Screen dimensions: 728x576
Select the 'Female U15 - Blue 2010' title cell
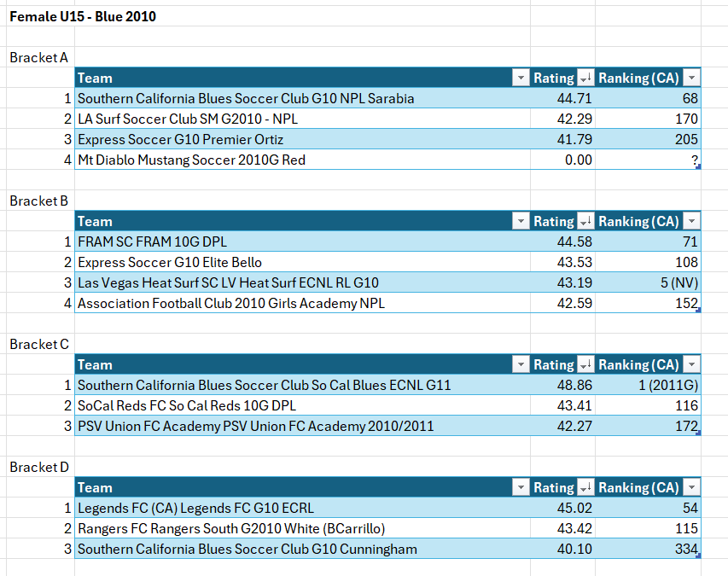click(x=83, y=16)
